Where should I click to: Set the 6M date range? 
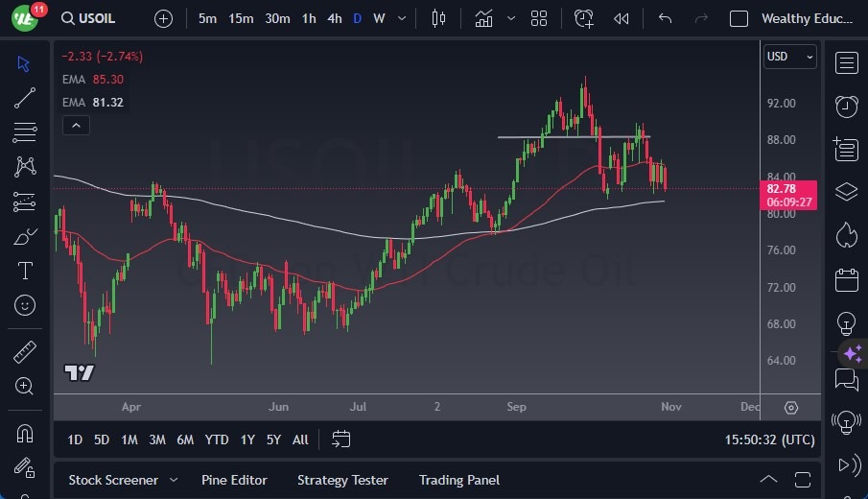pyautogui.click(x=185, y=440)
